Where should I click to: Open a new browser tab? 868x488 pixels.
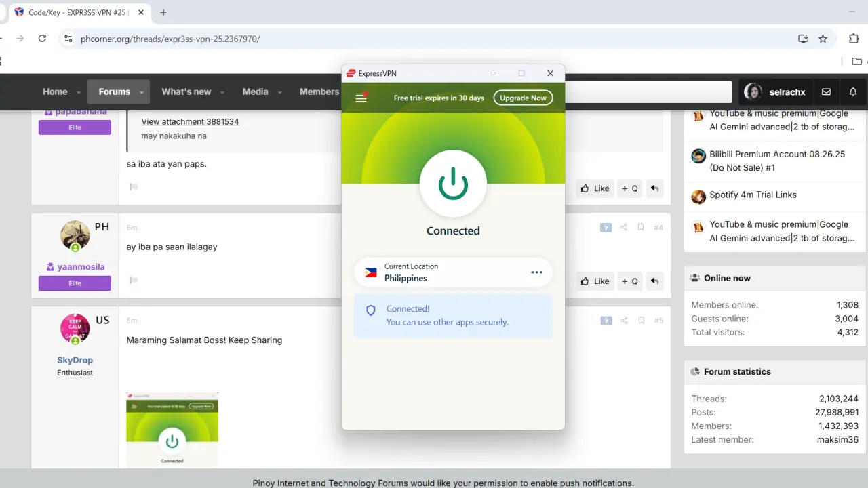163,12
